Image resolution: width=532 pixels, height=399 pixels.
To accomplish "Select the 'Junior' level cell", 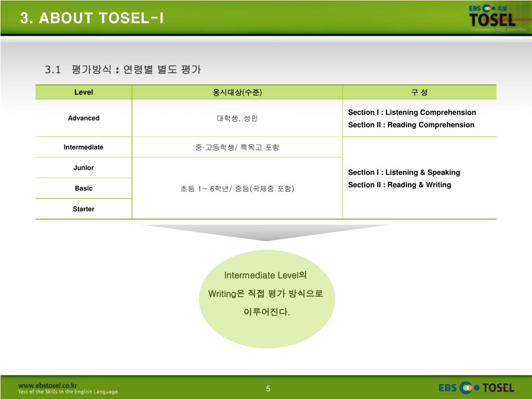I will click(84, 168).
